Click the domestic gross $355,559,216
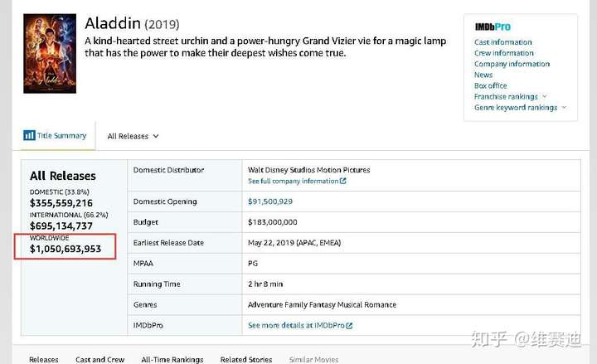This screenshot has height=364, width=597. [61, 203]
